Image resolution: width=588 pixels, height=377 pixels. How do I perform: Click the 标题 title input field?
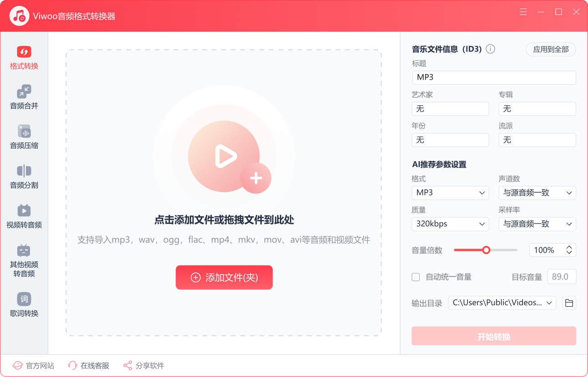493,77
